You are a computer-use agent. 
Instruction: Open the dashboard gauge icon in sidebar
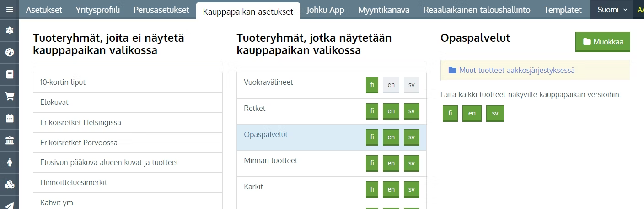(9, 52)
